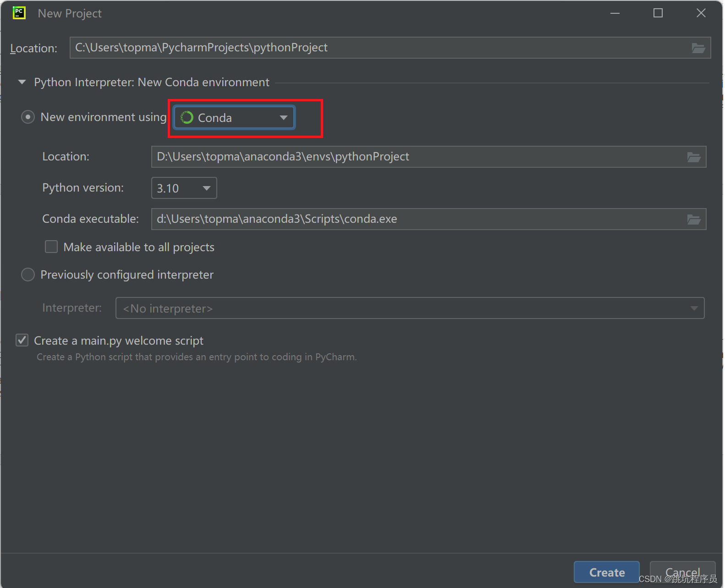725x588 pixels.
Task: Select Previously configured interpreter radio button
Action: click(28, 275)
